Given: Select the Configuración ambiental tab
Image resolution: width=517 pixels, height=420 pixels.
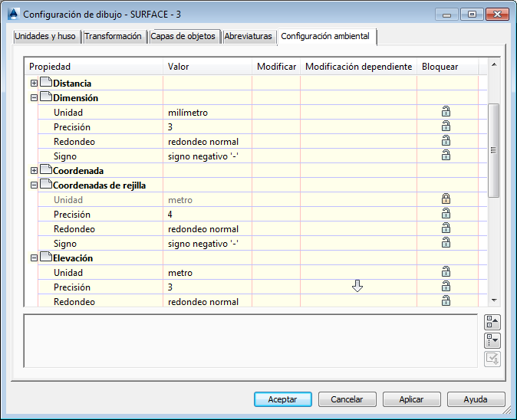Looking at the screenshot, I should pyautogui.click(x=326, y=36).
